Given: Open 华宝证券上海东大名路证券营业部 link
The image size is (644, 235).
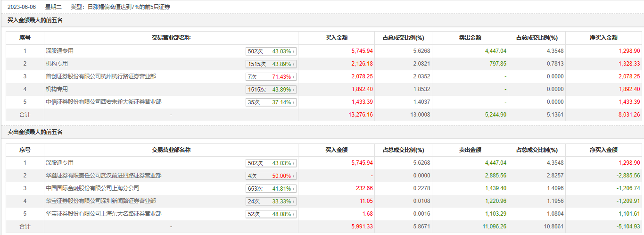Looking at the screenshot, I should (103, 214).
